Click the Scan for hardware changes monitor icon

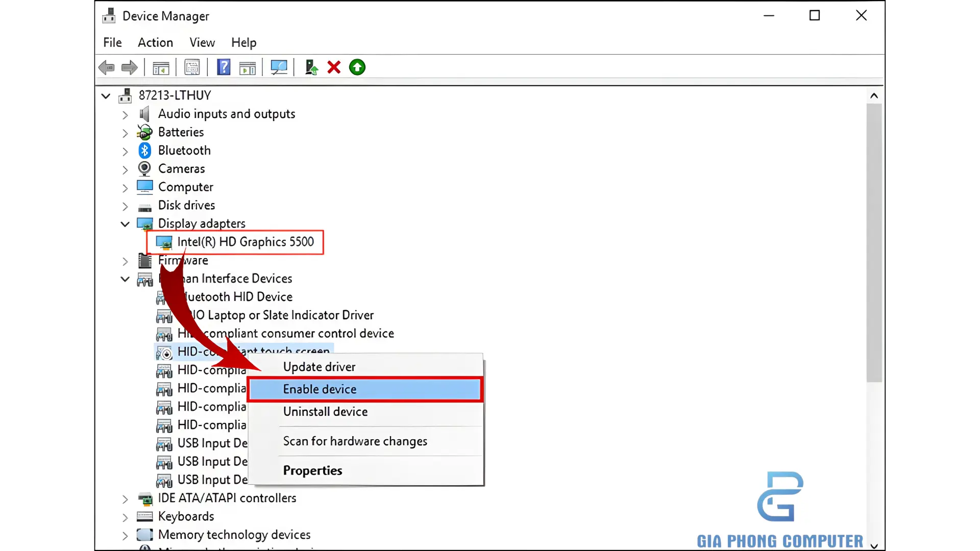click(279, 67)
